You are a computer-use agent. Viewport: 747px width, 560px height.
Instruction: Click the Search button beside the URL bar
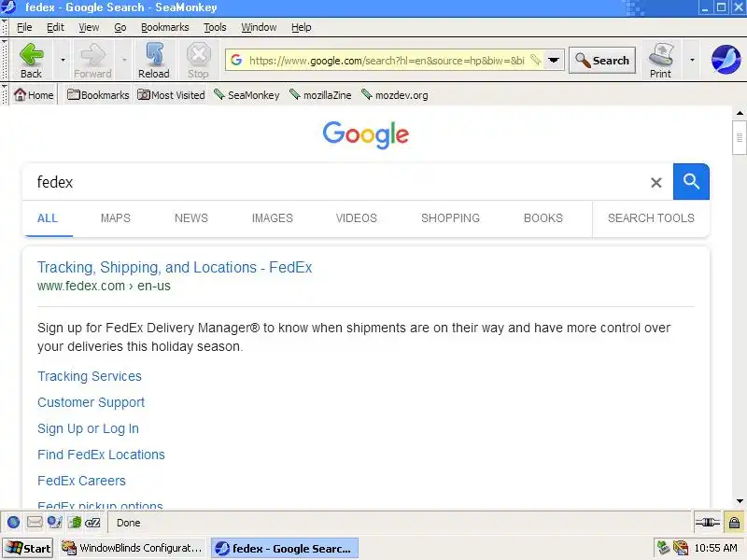(x=602, y=60)
